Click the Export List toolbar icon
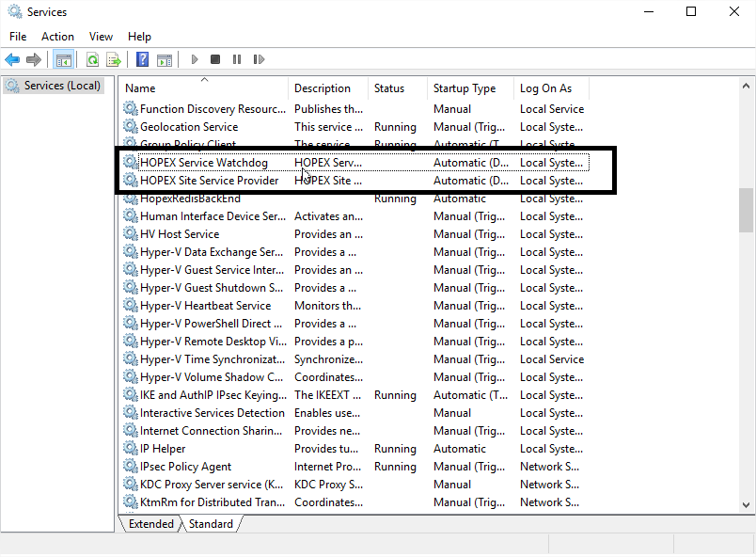The width and height of the screenshot is (756, 557). point(113,59)
